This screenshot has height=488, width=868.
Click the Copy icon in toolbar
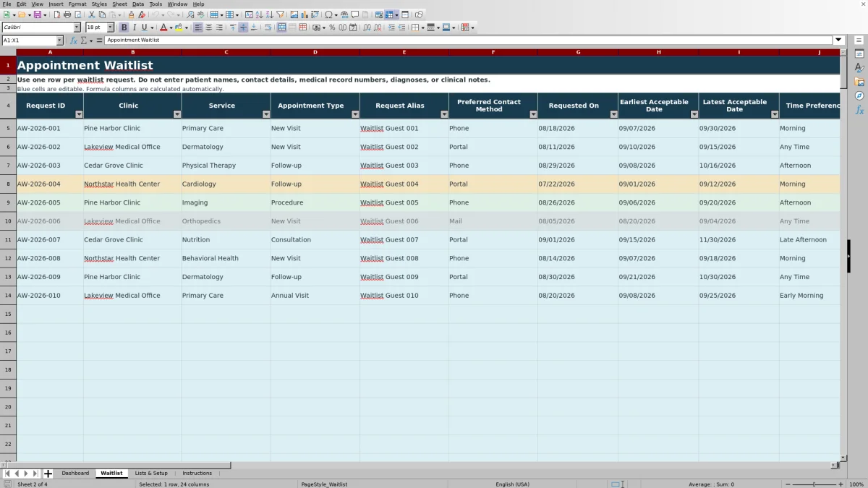[102, 14]
